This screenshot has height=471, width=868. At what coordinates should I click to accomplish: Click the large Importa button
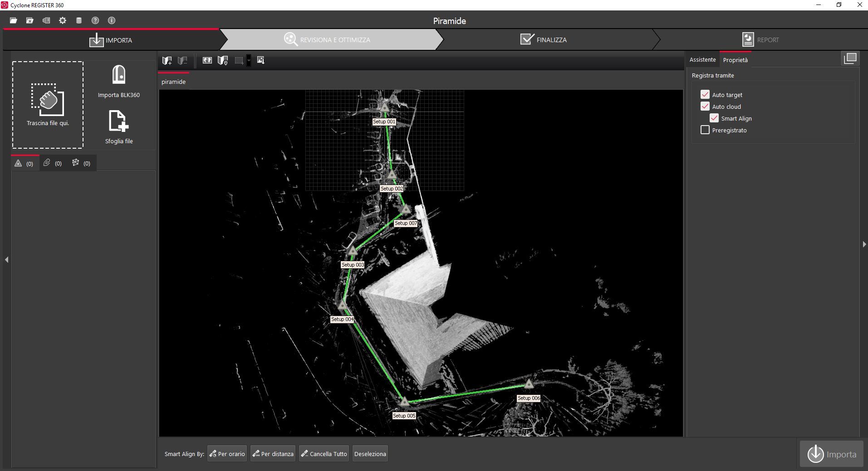tap(832, 454)
